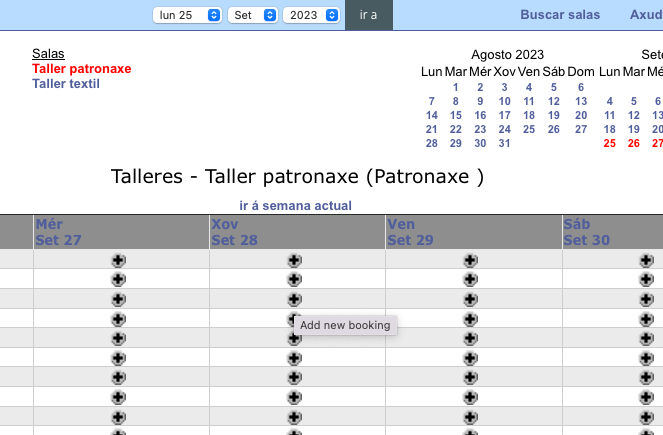Select 31 in the Agosto 2023 calendar

point(504,143)
